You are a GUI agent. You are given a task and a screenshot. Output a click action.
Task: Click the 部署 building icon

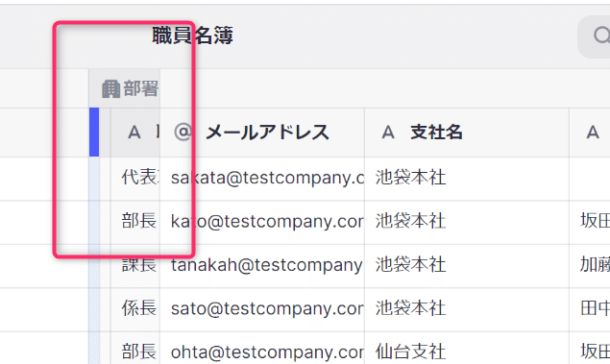(110, 88)
